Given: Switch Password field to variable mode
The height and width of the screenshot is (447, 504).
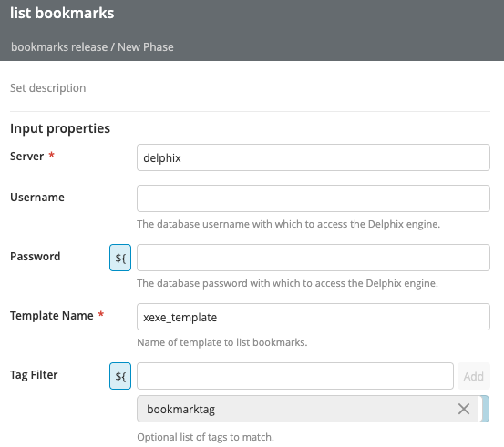Looking at the screenshot, I should 120,258.
